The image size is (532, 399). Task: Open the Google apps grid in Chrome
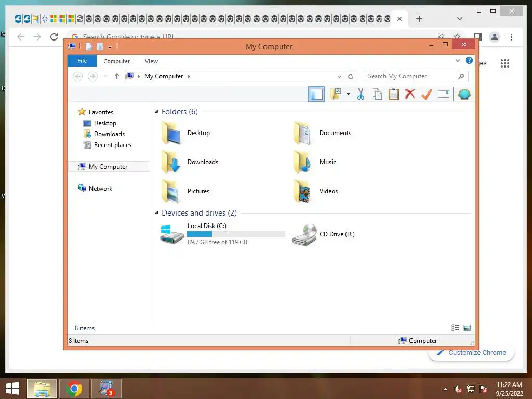tap(505, 63)
